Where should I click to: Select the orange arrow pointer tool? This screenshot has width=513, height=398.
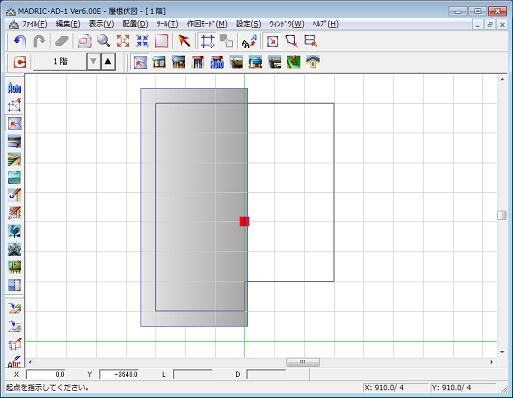(184, 41)
